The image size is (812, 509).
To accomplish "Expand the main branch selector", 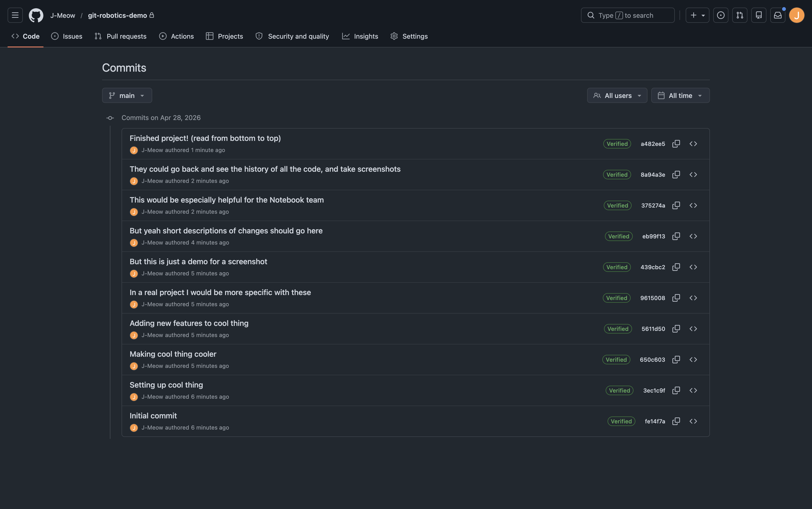I will 127,96.
